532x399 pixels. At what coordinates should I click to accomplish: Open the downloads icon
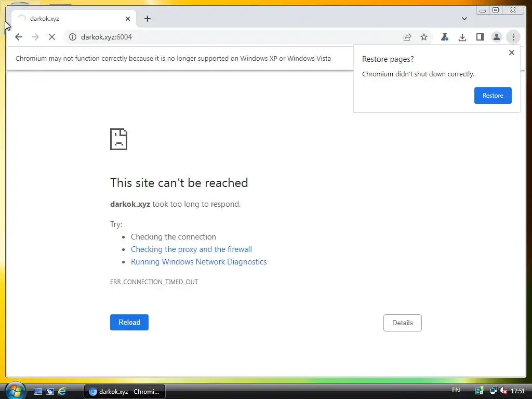(x=462, y=37)
